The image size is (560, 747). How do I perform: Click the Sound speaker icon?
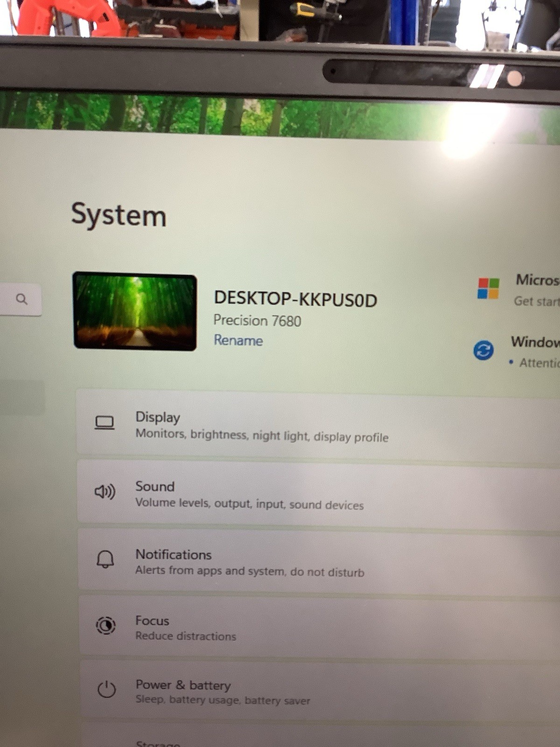(105, 492)
